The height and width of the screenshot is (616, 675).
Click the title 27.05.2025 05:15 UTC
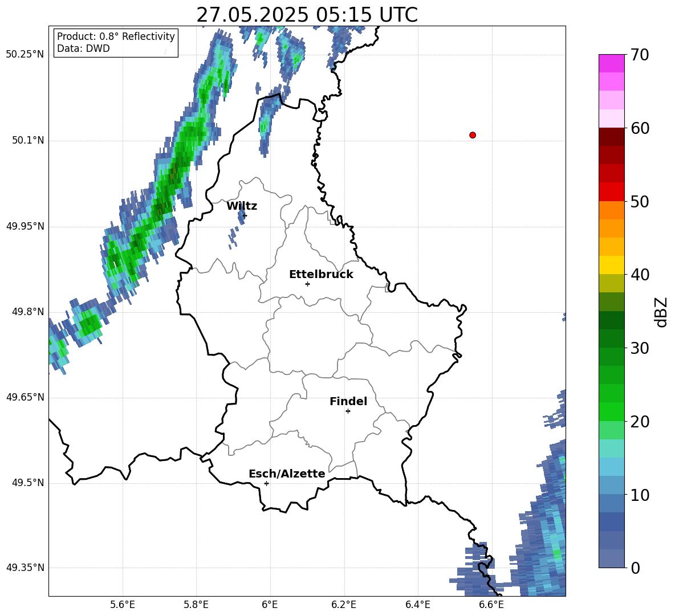coord(307,15)
